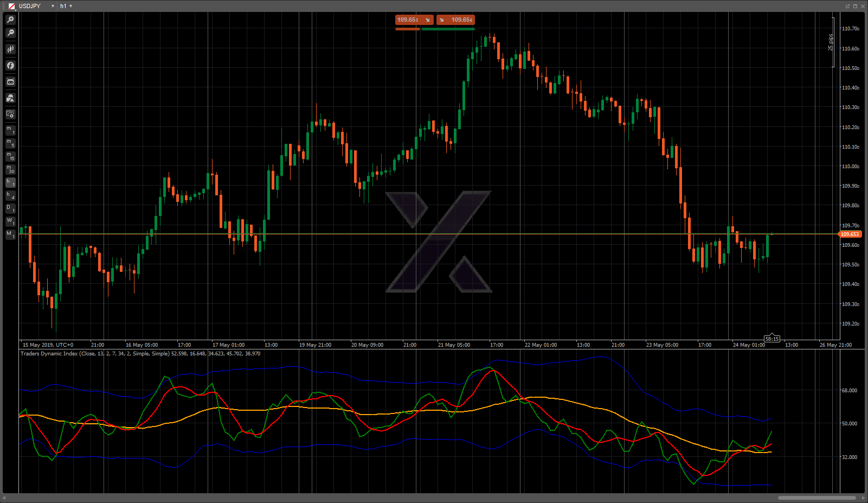Screen dimensions: 868x503
Task: Click the Facebook share icon
Action: click(x=10, y=66)
